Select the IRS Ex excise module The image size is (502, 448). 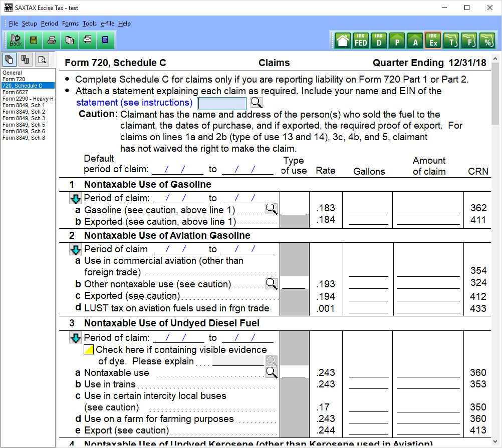coord(433,41)
